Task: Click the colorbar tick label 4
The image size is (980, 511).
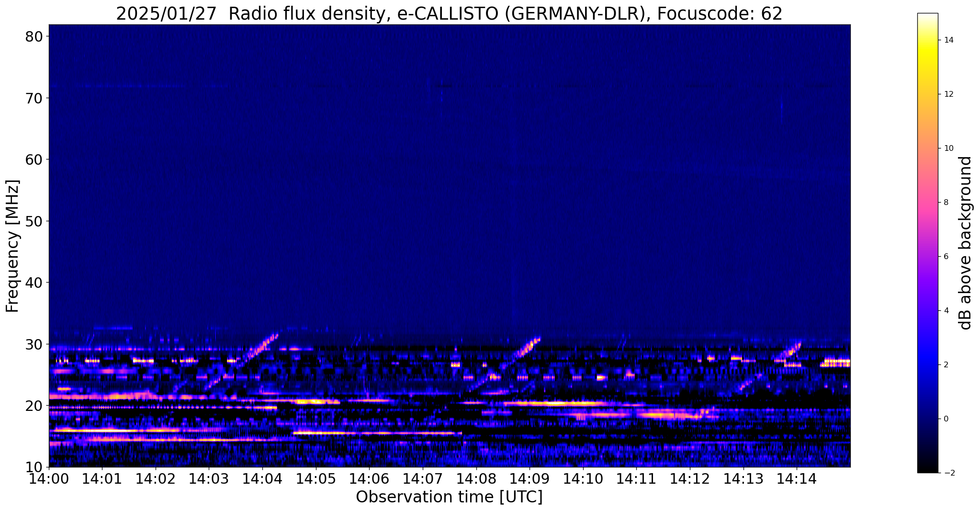Action: [x=946, y=311]
